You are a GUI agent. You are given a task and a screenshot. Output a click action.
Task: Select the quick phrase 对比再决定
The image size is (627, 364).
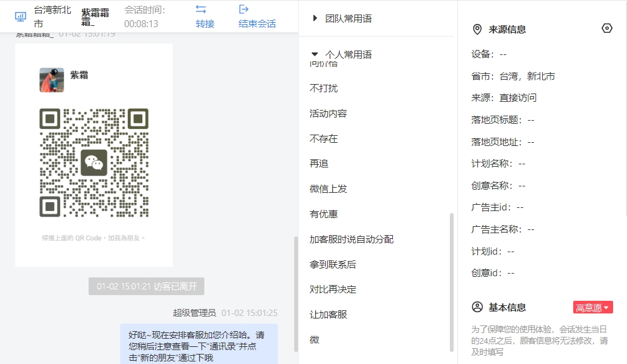click(333, 289)
